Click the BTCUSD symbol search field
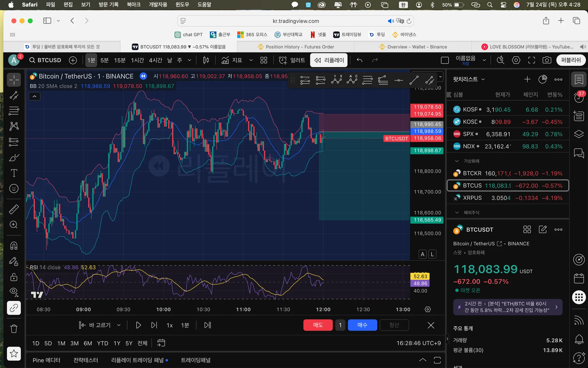 pos(45,60)
